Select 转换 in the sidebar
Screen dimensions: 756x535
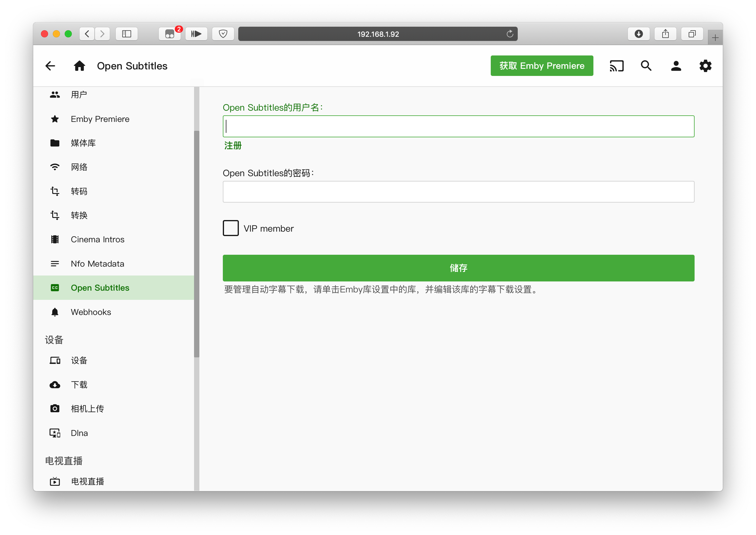[113, 215]
